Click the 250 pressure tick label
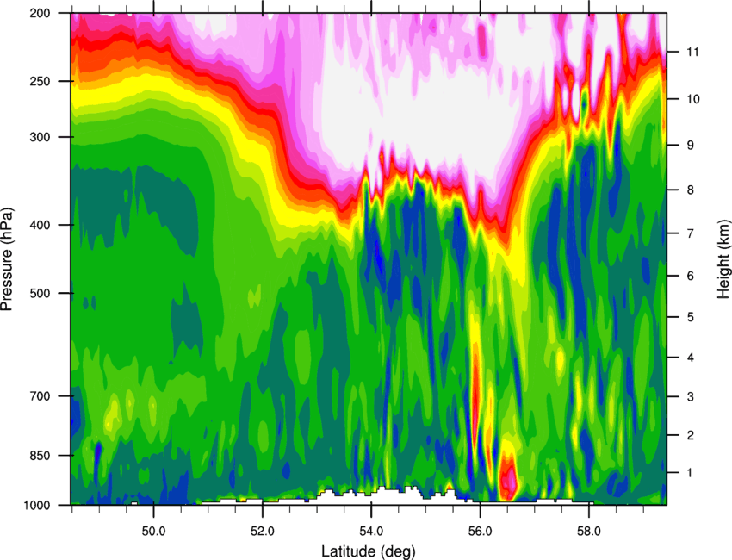The image size is (732, 560). point(40,81)
